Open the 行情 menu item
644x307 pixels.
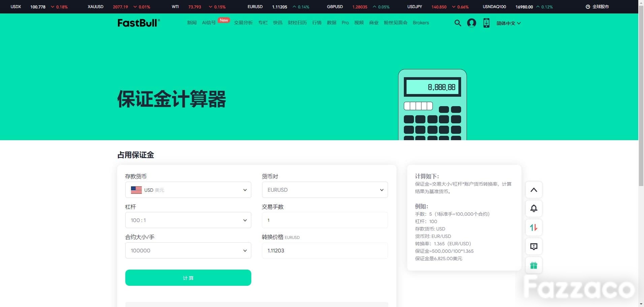tap(317, 23)
